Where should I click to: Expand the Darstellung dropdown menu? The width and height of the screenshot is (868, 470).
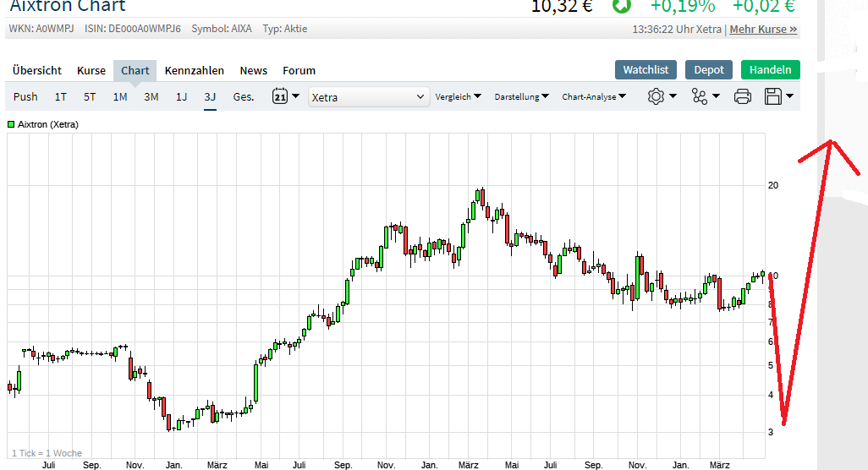(x=522, y=96)
